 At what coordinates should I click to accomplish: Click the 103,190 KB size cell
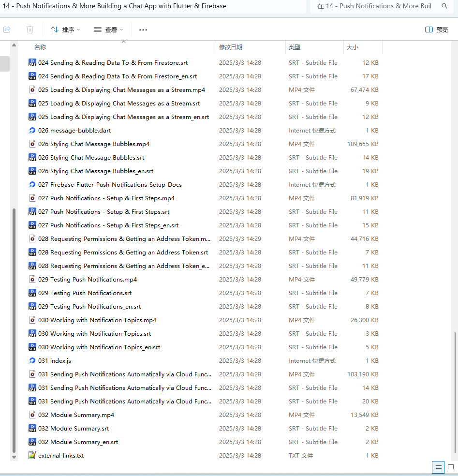(x=363, y=374)
